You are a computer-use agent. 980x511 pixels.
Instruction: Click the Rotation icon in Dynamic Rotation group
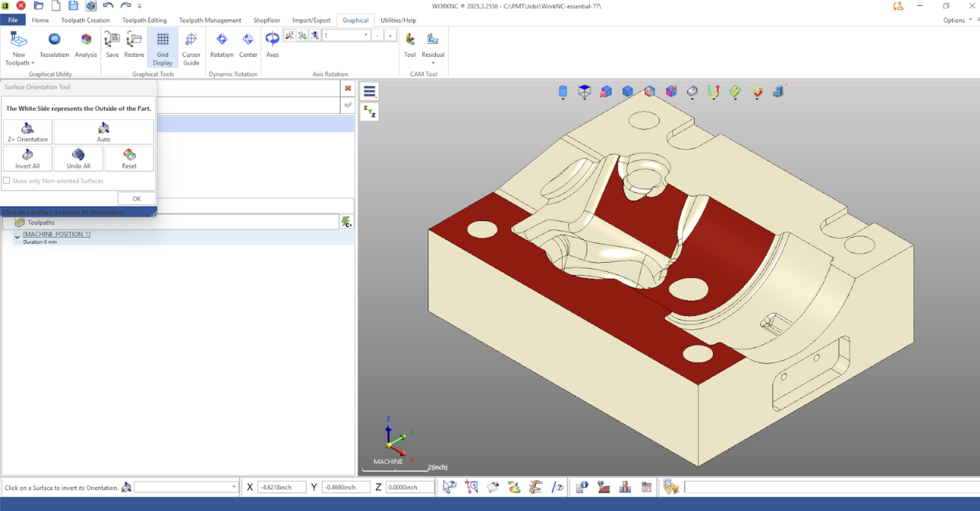(x=221, y=45)
